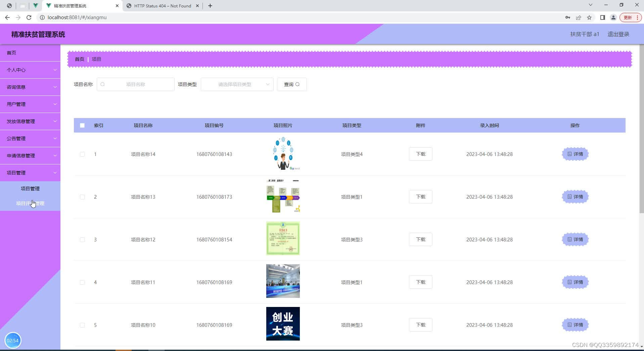Download the attachment for 项目名称13
Viewport: 644px width, 351px height.
click(420, 197)
